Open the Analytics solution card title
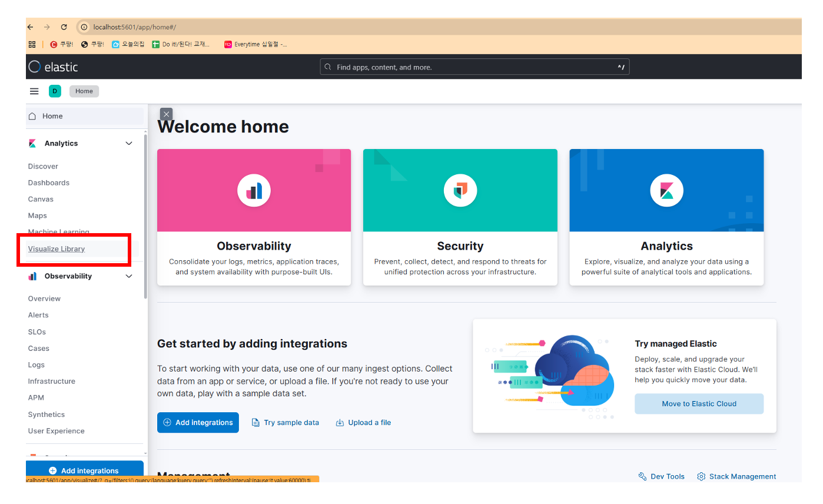The height and width of the screenshot is (504, 823). click(x=666, y=246)
